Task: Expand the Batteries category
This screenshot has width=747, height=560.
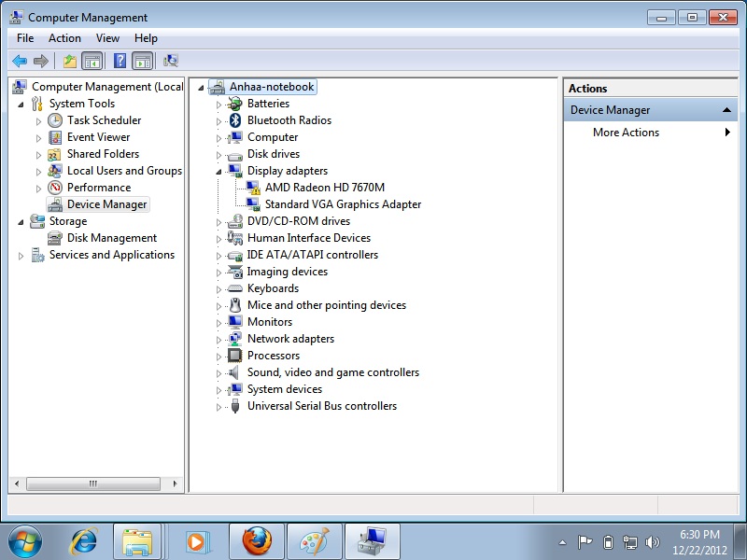Action: point(218,105)
